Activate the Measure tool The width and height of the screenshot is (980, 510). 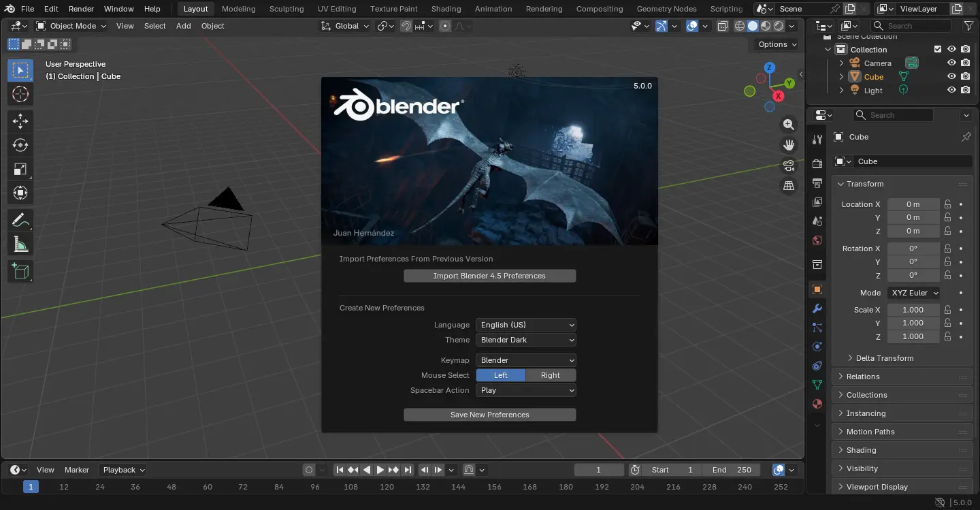pos(20,245)
